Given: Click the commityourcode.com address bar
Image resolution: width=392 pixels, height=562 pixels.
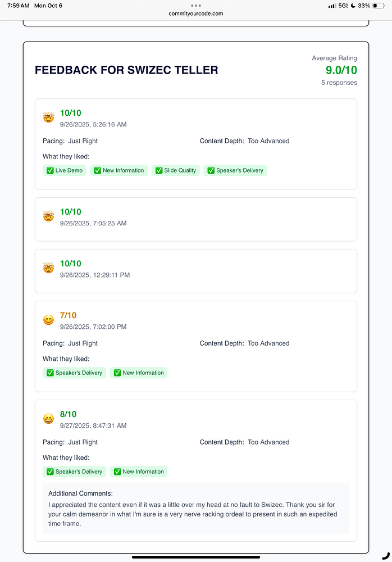Looking at the screenshot, I should coord(196,13).
